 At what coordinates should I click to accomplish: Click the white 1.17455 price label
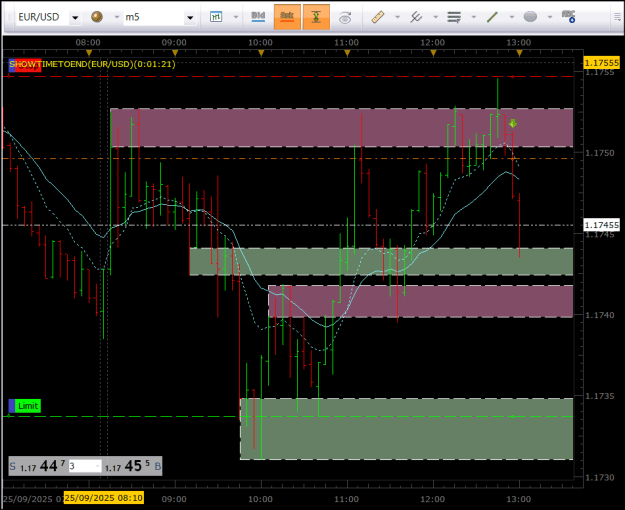[601, 225]
